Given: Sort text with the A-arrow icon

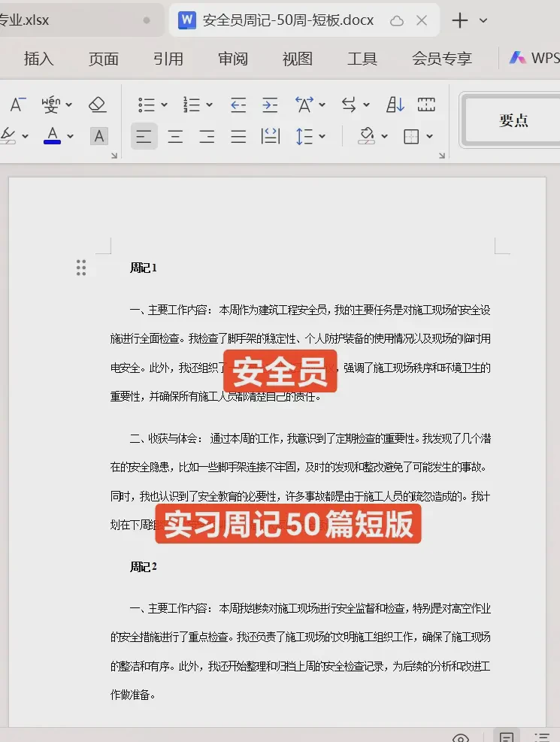Looking at the screenshot, I should point(395,104).
